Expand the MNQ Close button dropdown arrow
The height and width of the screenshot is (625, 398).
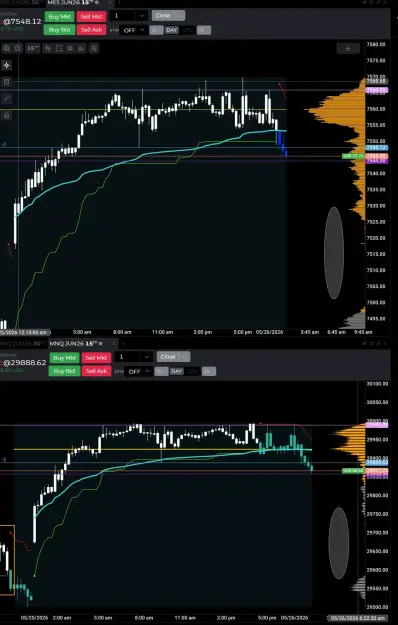184,357
